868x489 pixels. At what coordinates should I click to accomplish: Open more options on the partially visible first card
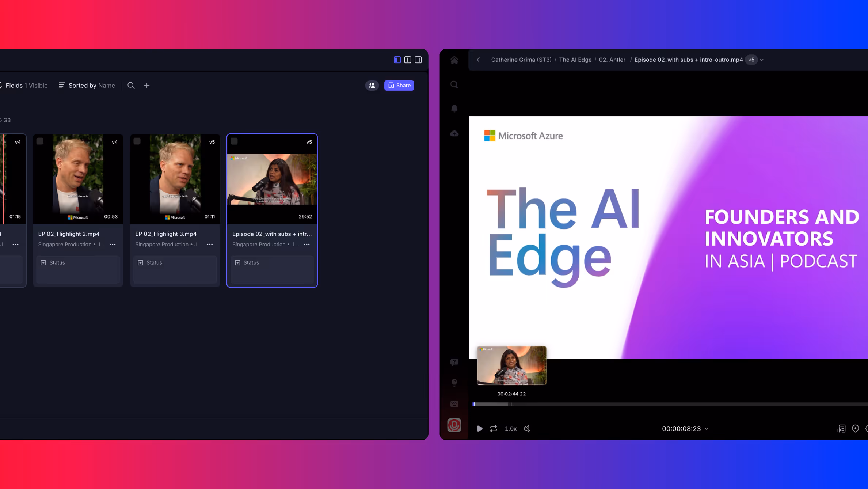[15, 244]
